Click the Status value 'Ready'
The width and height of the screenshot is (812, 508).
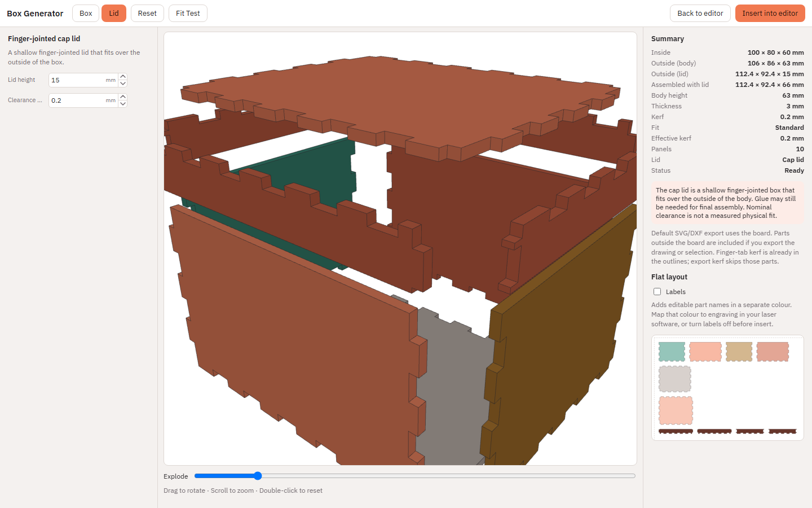[x=795, y=170]
